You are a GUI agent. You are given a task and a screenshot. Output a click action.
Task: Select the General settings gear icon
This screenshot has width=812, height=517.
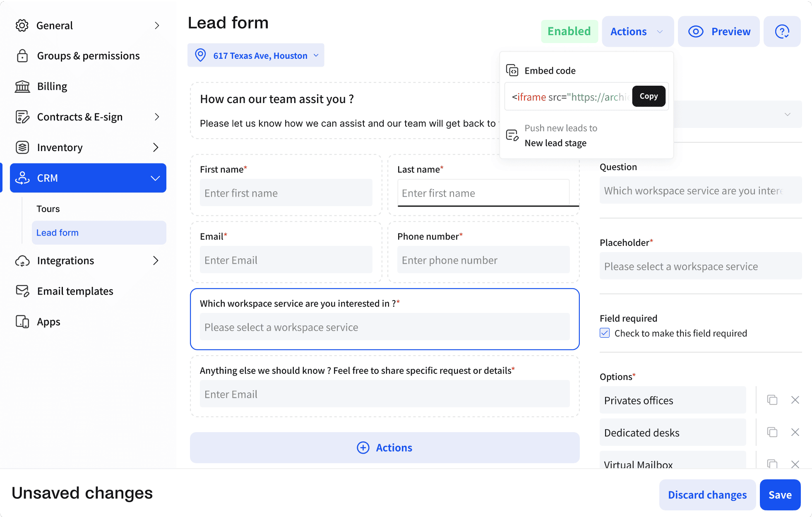22,25
